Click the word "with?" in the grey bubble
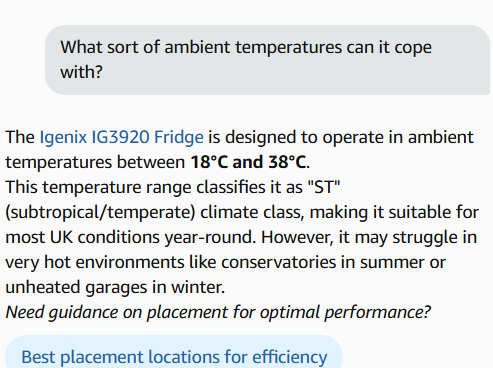Viewport: 493px width, 368px height. coord(81,72)
